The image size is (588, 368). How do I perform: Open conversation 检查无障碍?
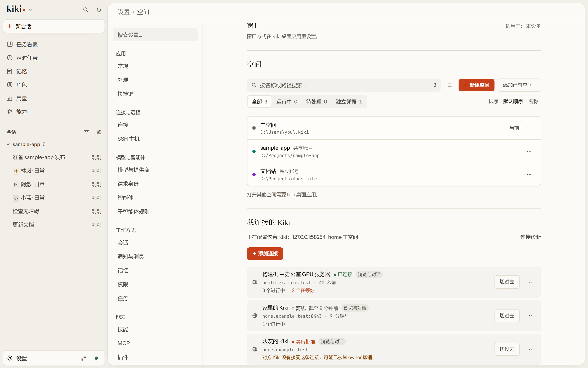[54, 211]
